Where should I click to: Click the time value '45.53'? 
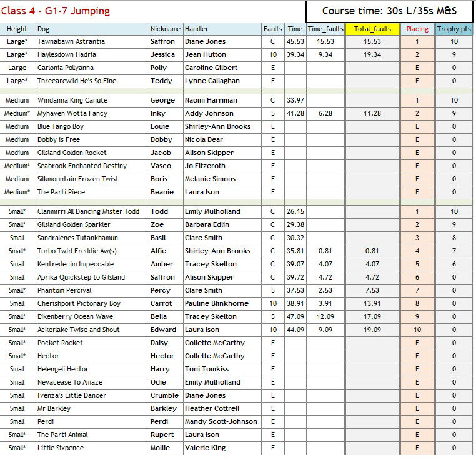[x=295, y=42]
